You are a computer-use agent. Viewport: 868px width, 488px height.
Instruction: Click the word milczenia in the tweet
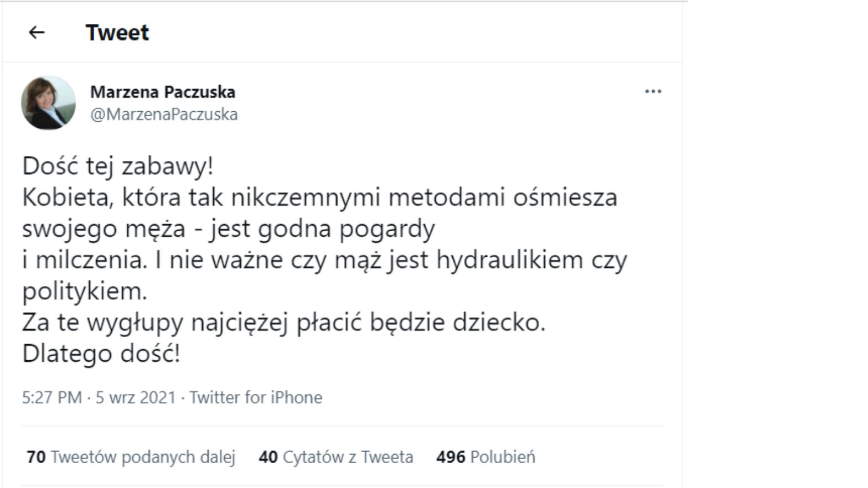pos(91,260)
